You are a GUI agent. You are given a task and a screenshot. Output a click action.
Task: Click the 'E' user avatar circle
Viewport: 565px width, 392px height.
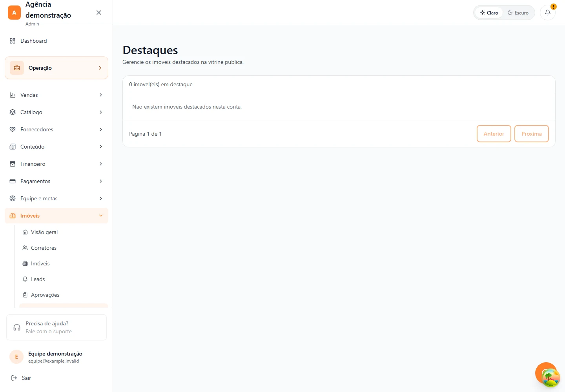pos(16,357)
